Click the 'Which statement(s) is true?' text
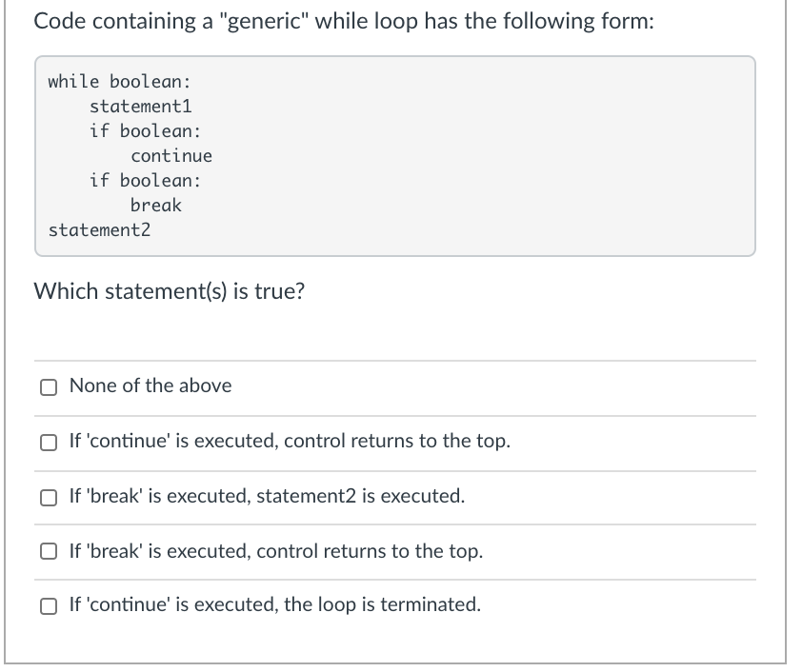Screen dimensions: 802x672 point(168,291)
